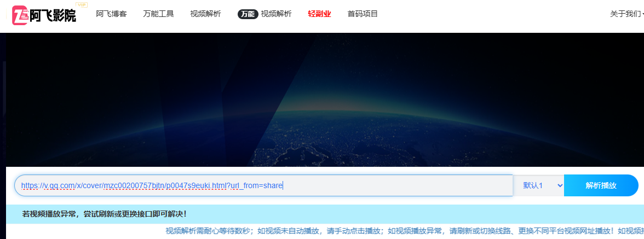Go to 视频解析 left of 万能 badge

(205, 14)
